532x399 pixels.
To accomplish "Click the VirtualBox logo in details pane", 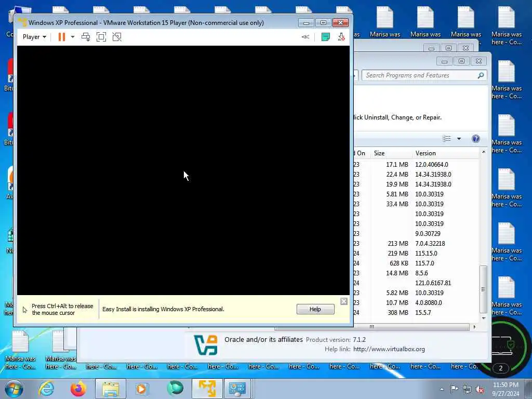I will (206, 345).
